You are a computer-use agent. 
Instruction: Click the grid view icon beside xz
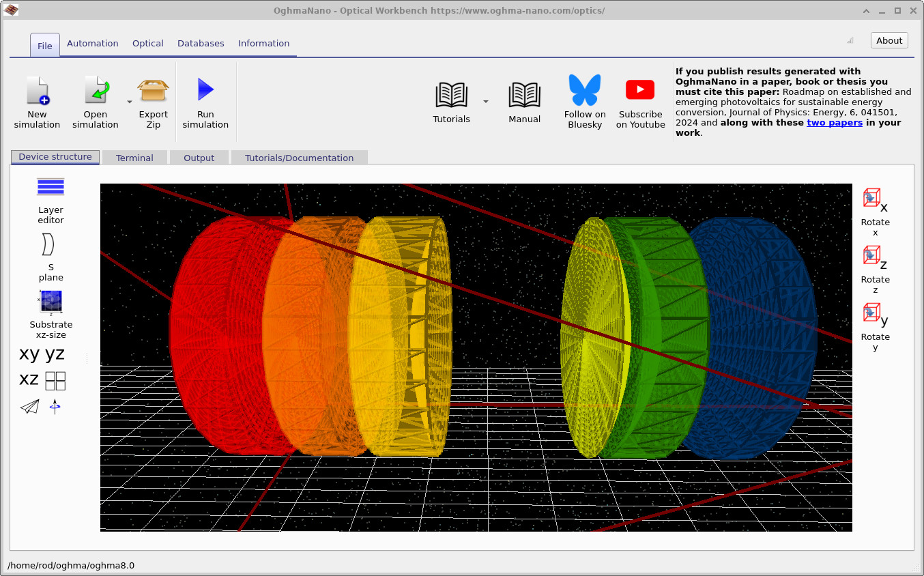click(x=55, y=380)
